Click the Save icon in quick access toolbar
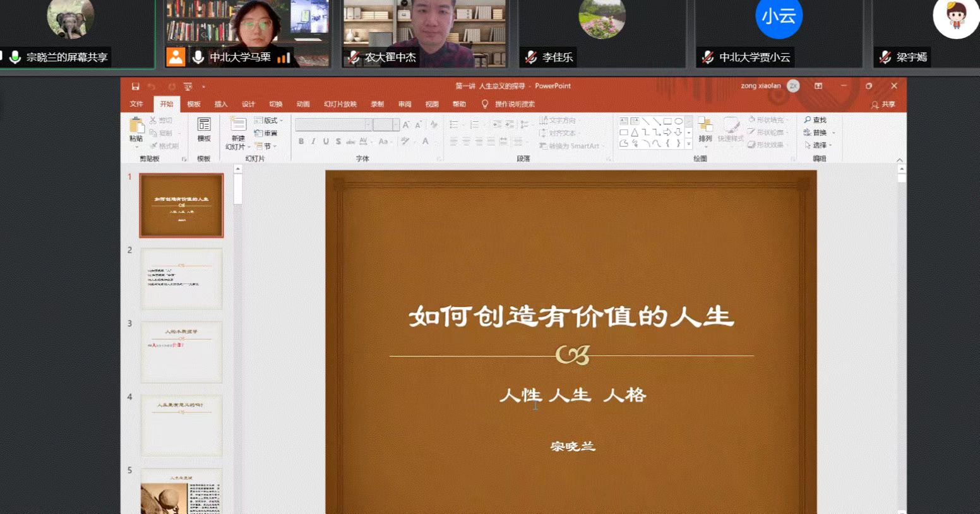 (x=135, y=87)
